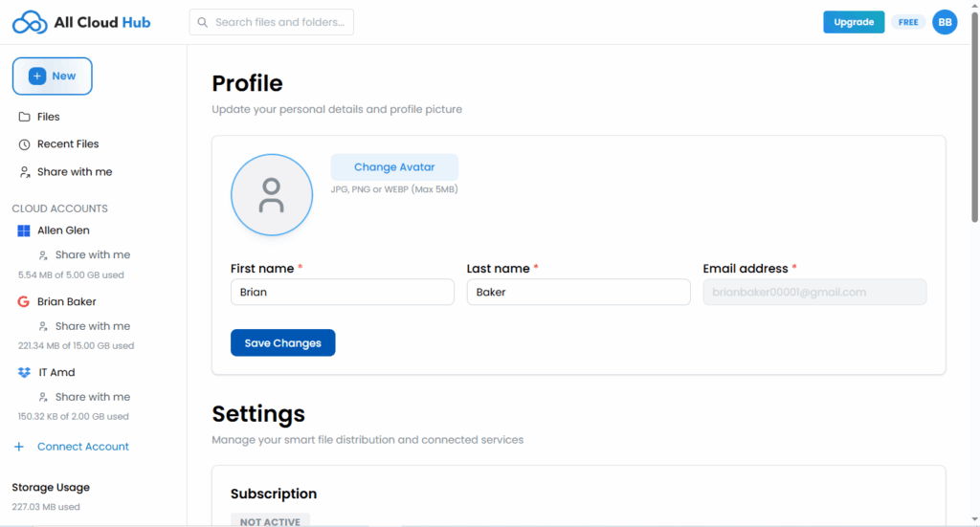This screenshot has height=527, width=980.
Task: Click 'JPG, PNG or WEBP (Max 5MB)' hint
Action: [394, 189]
